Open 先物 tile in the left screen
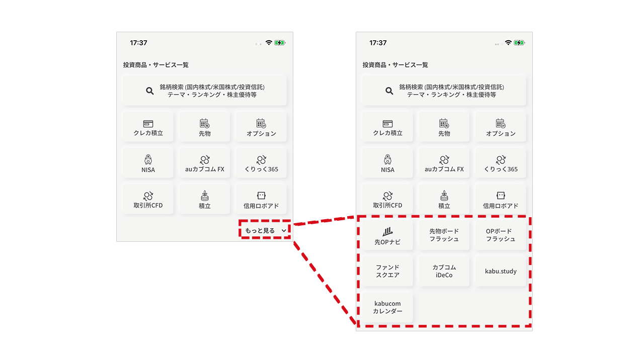This screenshot has width=644, height=362. (205, 127)
